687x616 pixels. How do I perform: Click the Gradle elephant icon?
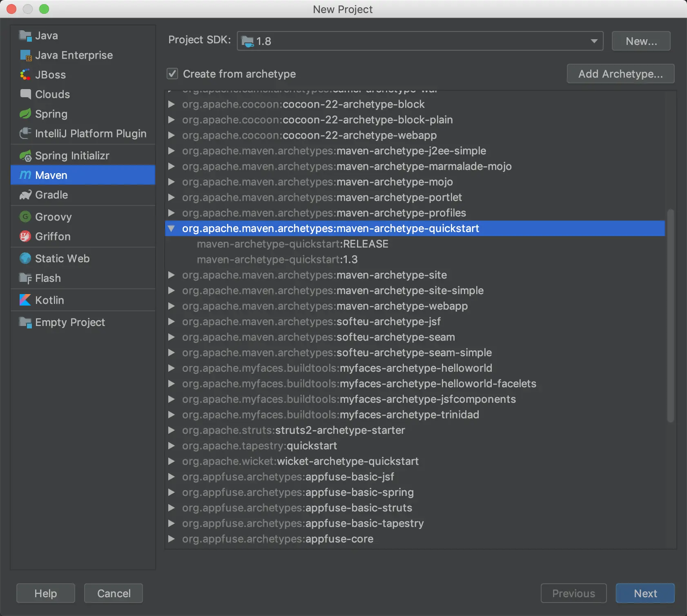click(25, 195)
